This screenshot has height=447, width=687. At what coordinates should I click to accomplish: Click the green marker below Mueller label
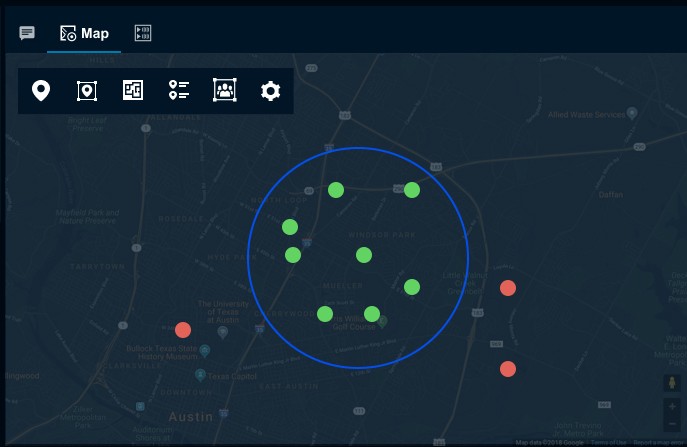(x=325, y=314)
